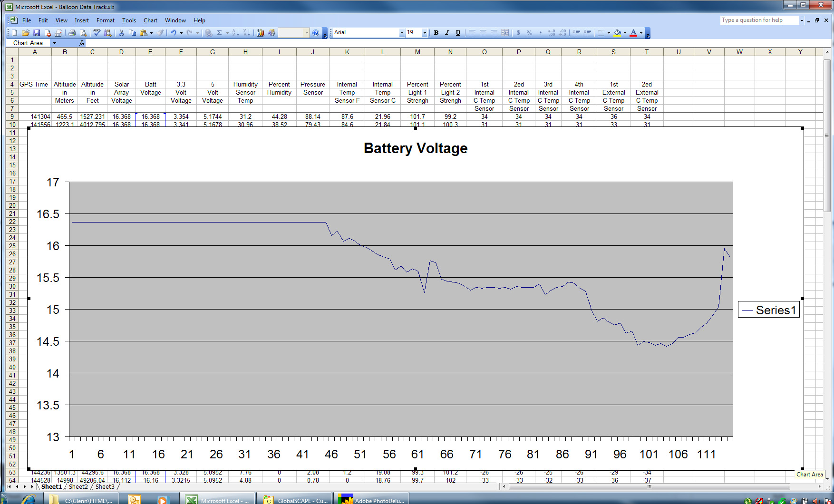The image size is (834, 504).
Task: Click the Name Box showing Chart Area
Action: [x=29, y=43]
